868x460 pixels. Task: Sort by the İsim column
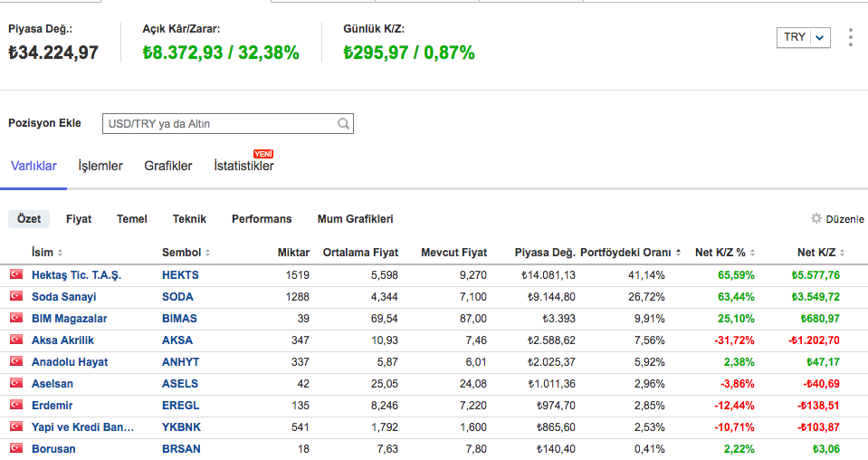(46, 253)
